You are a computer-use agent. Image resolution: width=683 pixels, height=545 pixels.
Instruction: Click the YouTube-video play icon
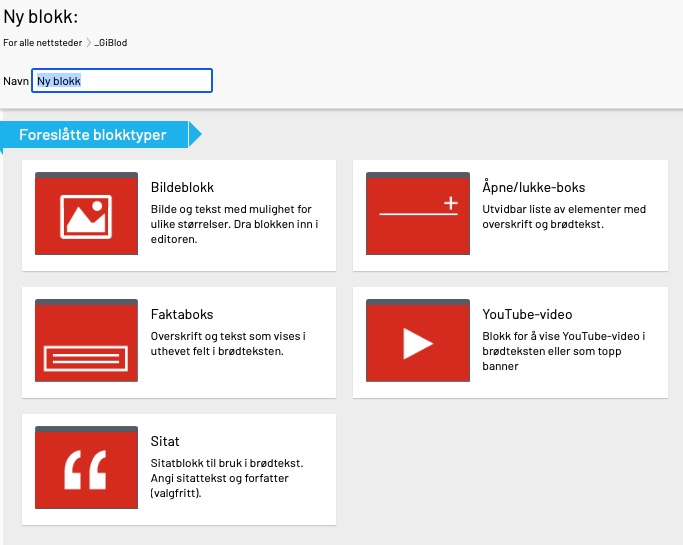click(417, 342)
